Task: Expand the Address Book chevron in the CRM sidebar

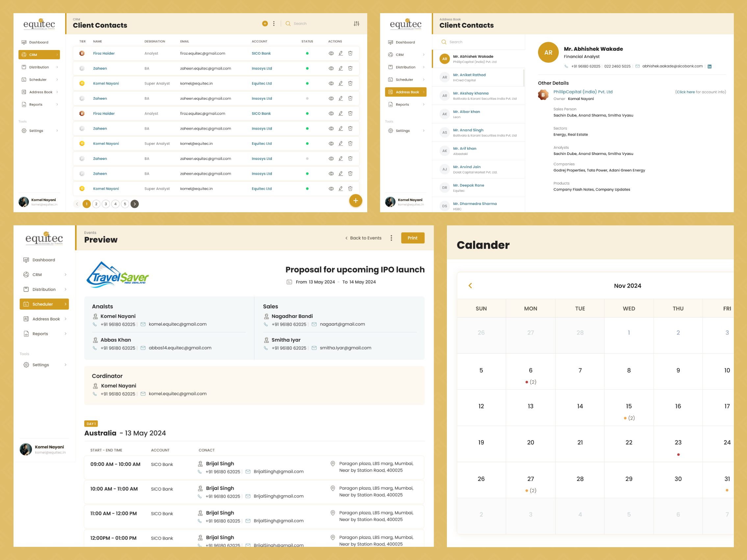Action: [57, 92]
